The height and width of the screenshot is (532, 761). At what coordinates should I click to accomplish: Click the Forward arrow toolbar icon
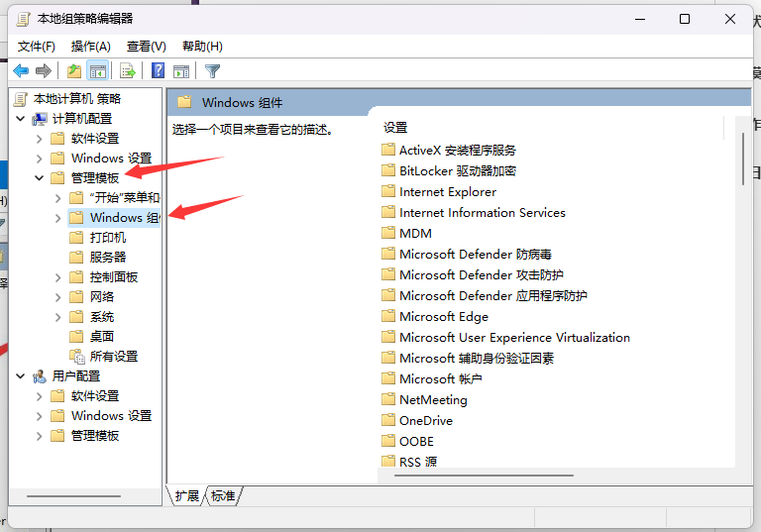pos(44,70)
